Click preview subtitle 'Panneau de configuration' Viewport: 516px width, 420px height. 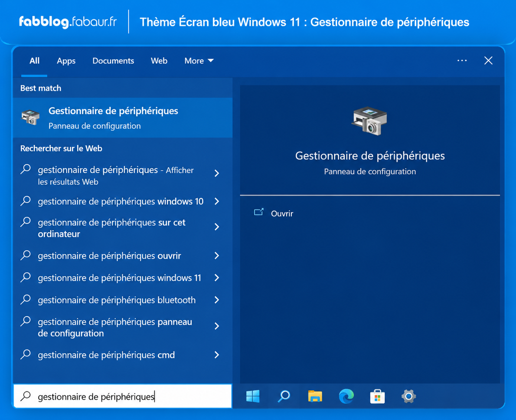tap(370, 172)
